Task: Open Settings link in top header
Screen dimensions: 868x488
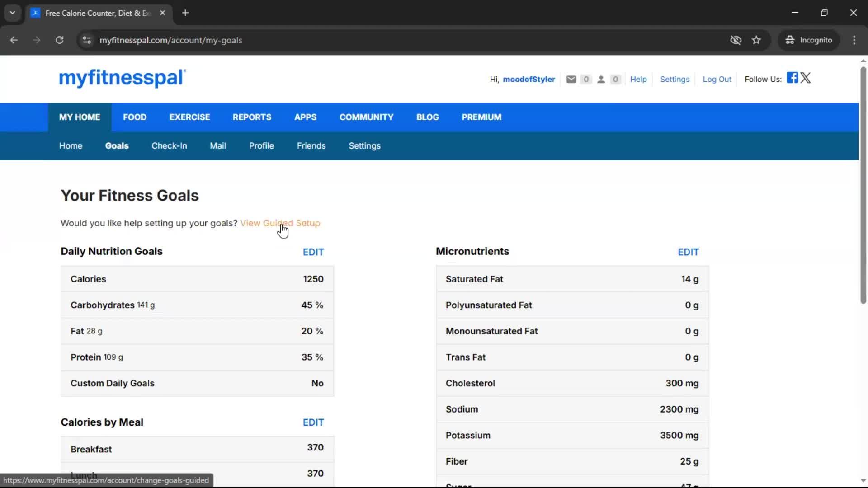Action: pos(675,80)
